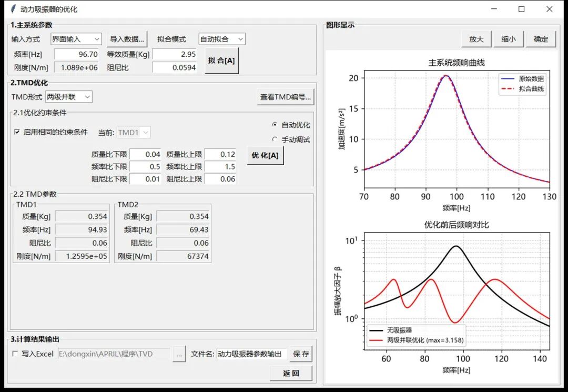Screen dimensions: 568x392
Task: Click the 频率比下限 input 0.5
Action: tap(145, 167)
